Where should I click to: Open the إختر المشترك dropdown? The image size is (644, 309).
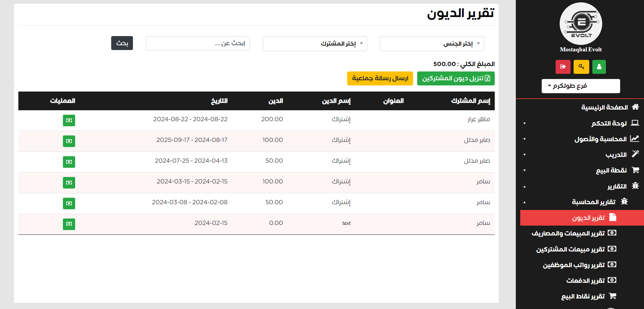point(315,44)
